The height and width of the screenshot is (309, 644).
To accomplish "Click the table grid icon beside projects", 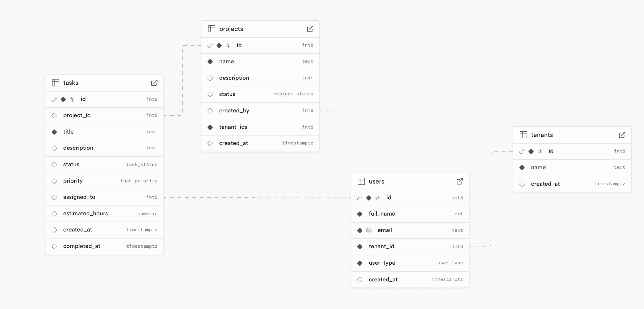I will [211, 29].
